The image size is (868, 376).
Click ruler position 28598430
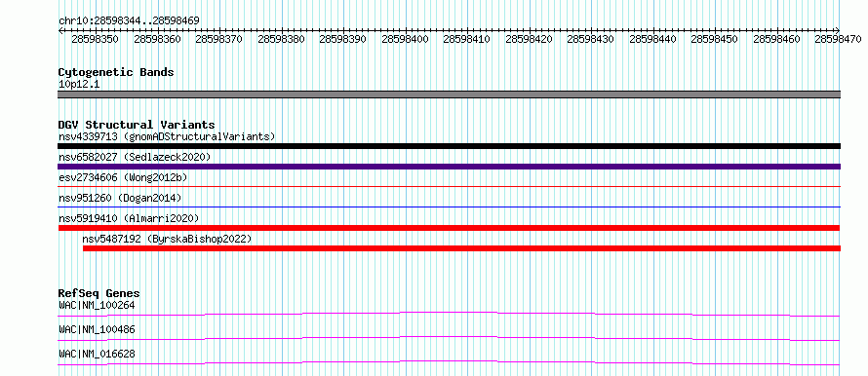[x=591, y=40]
